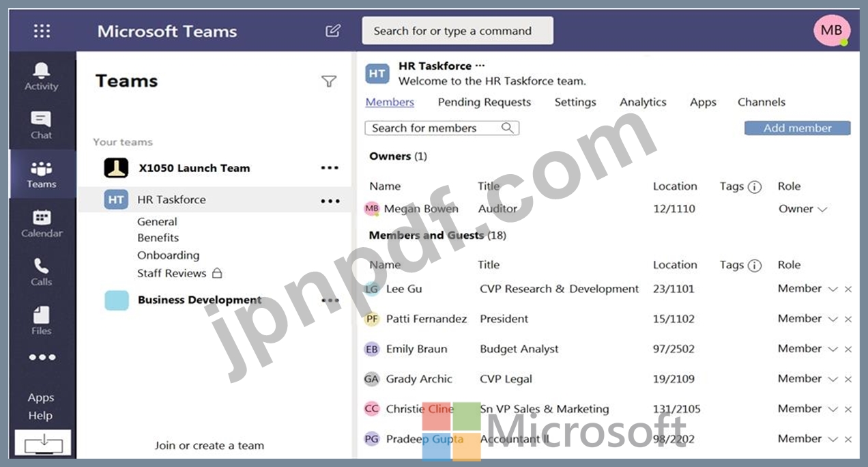Click the Search for members field
The width and height of the screenshot is (868, 467).
pyautogui.click(x=442, y=128)
